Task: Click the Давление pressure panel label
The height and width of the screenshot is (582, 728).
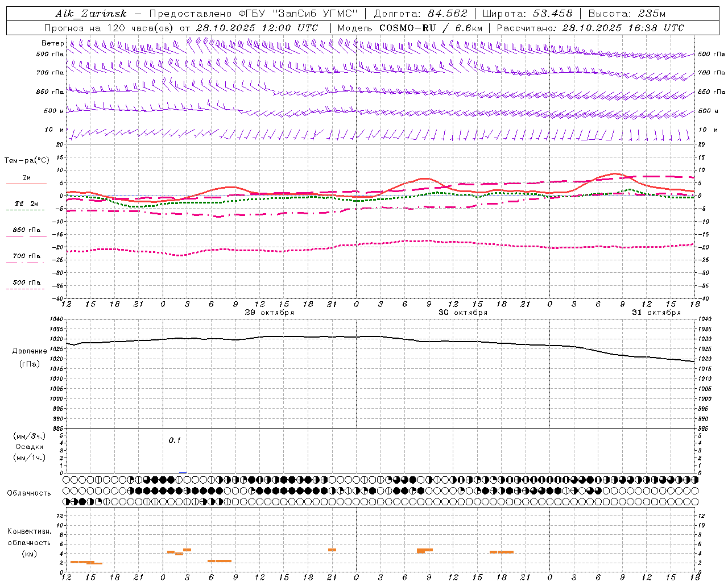Action: [x=30, y=351]
